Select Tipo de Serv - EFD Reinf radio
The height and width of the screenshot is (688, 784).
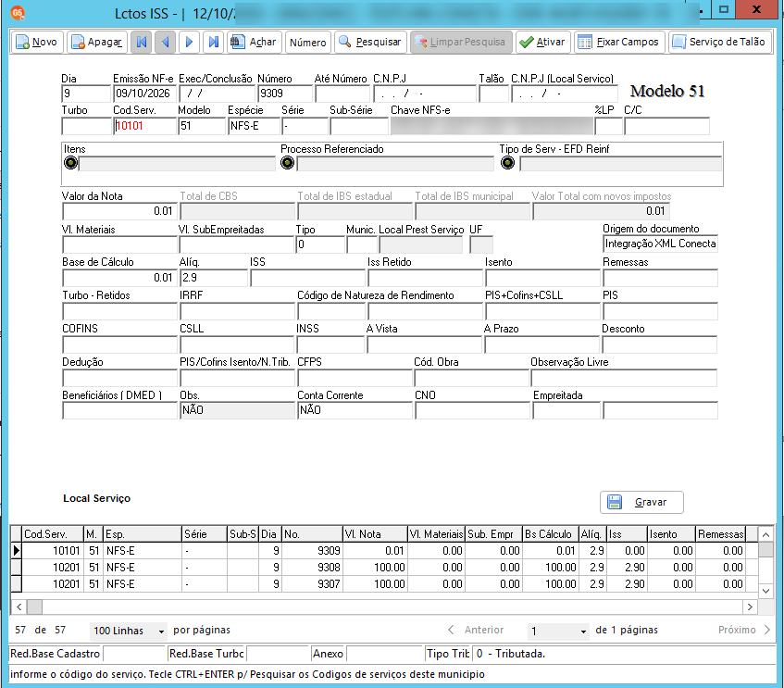point(507,163)
